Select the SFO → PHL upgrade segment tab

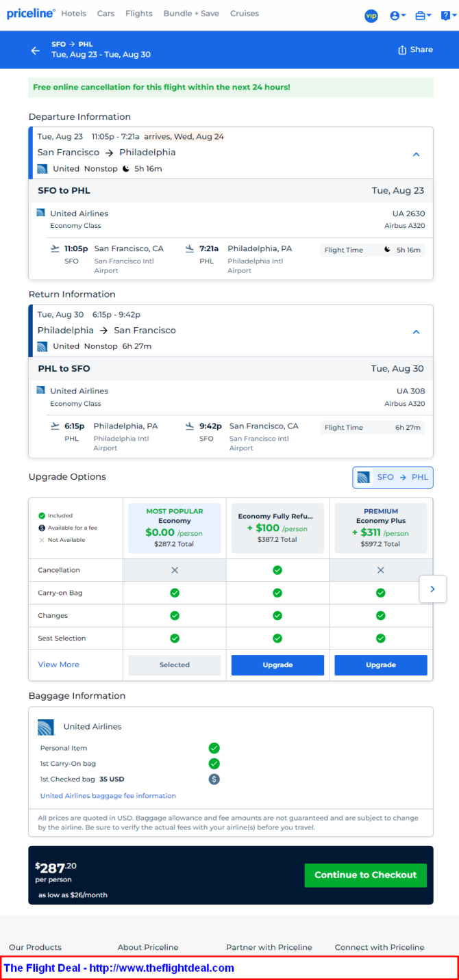point(393,477)
